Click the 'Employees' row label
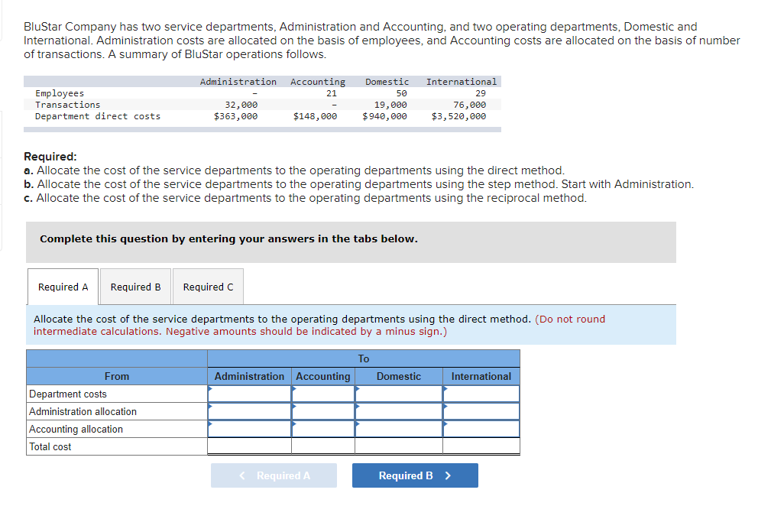Screen dimensions: 771x532 60,93
